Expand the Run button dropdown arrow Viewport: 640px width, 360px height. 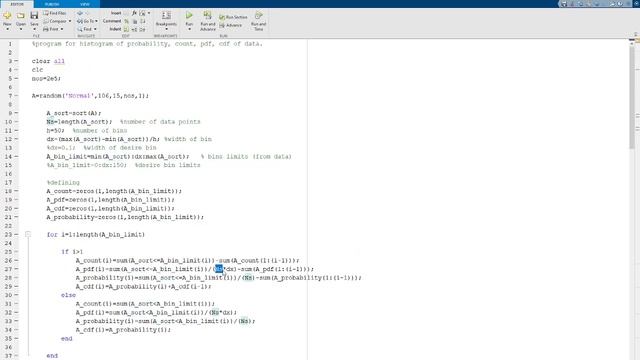pos(189,29)
